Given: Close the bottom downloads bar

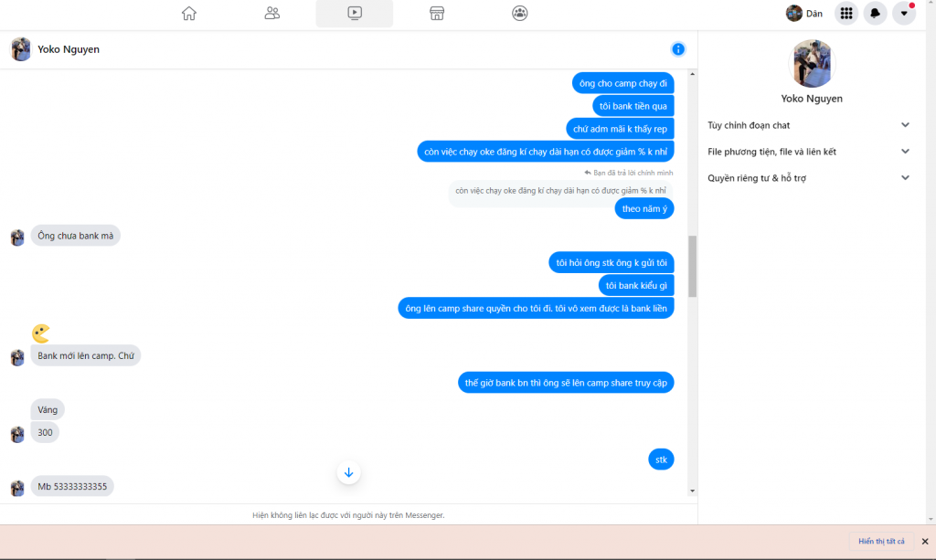Looking at the screenshot, I should click(924, 542).
